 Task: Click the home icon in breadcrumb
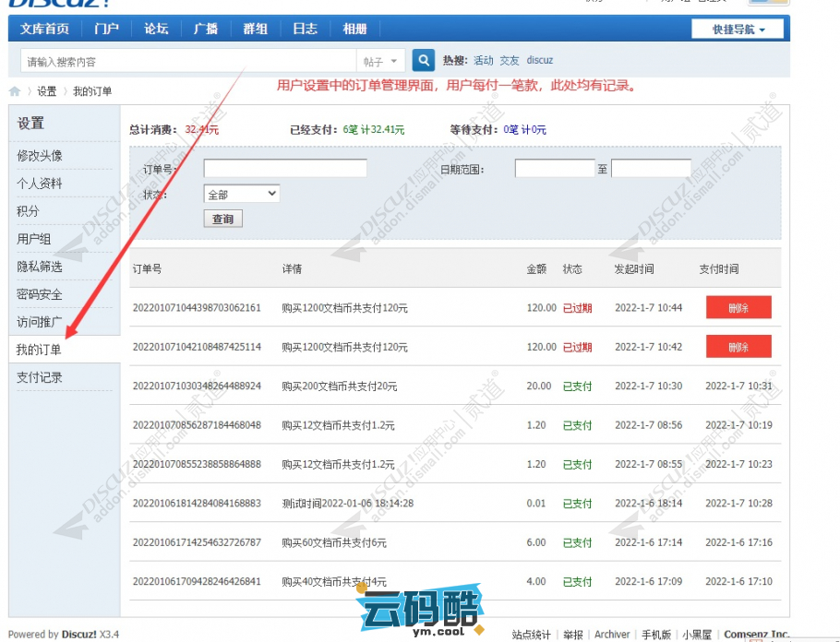pos(15,91)
